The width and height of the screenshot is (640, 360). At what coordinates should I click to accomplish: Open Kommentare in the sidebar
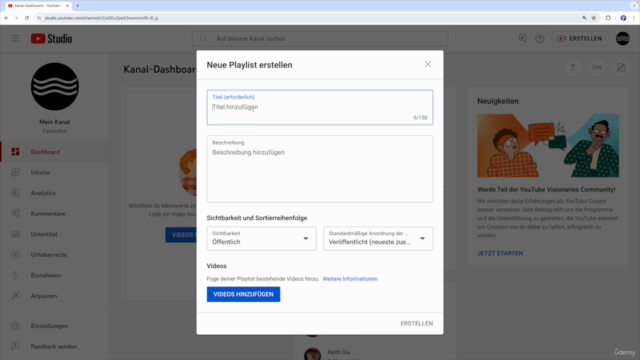tap(55, 213)
